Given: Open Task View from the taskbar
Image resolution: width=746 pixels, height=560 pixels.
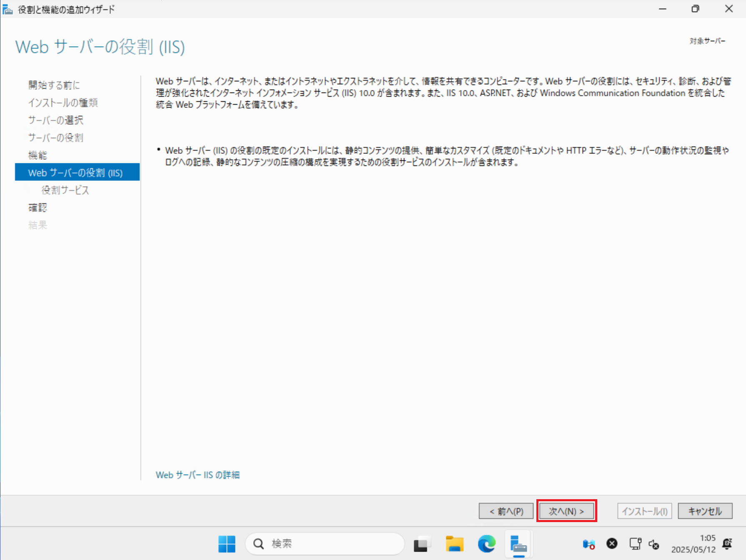Looking at the screenshot, I should point(422,544).
